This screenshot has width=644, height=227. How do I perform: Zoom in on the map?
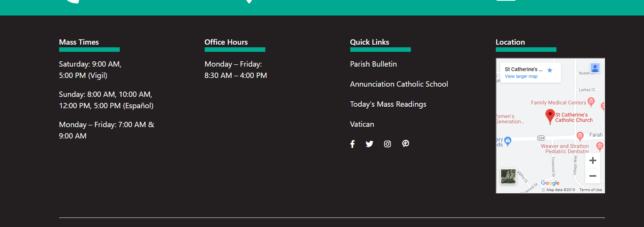[593, 160]
